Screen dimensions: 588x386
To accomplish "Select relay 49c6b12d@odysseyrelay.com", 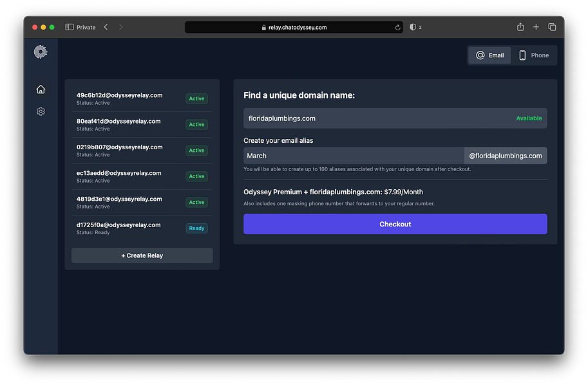I will (x=142, y=98).
